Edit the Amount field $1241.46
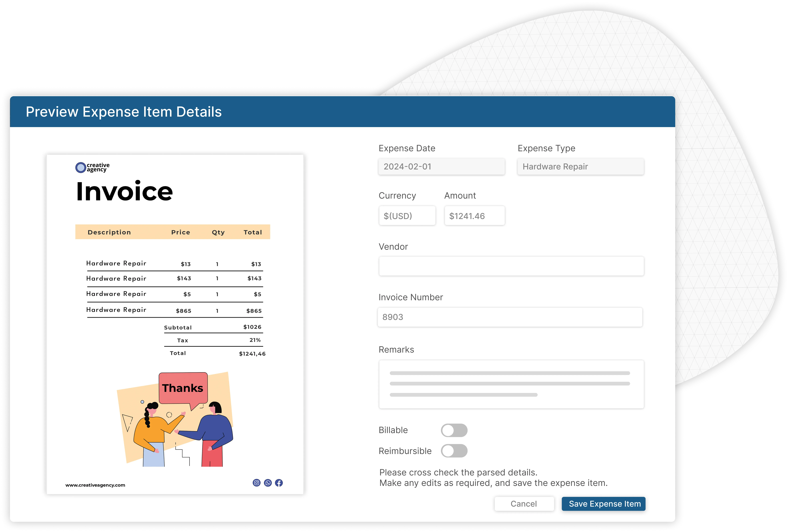Viewport: 789px width, 532px height. coord(474,216)
